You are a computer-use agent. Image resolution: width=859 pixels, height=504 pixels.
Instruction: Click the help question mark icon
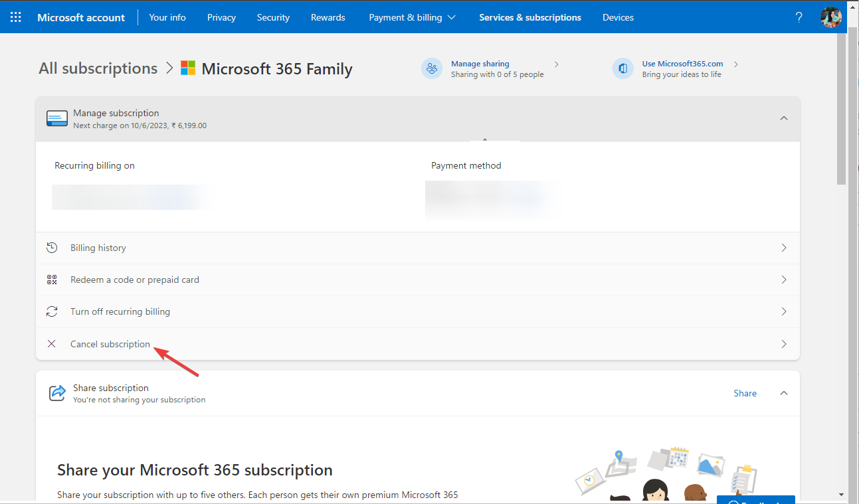pos(799,17)
